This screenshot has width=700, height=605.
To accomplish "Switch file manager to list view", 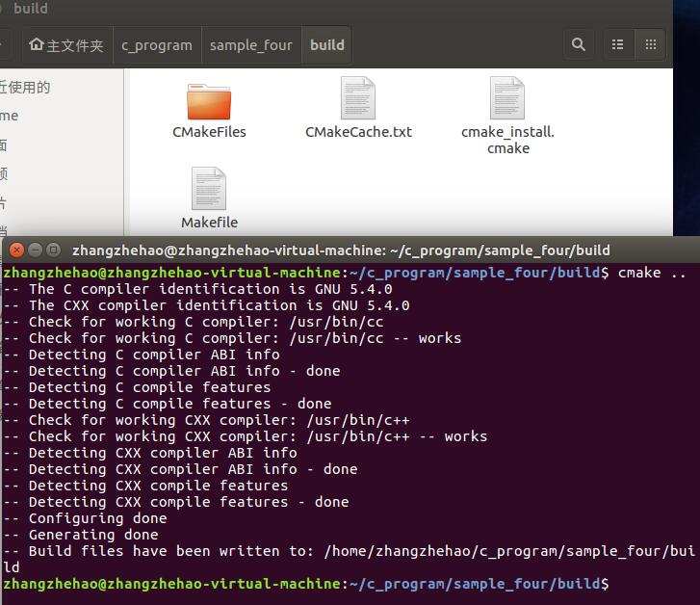I will (618, 44).
